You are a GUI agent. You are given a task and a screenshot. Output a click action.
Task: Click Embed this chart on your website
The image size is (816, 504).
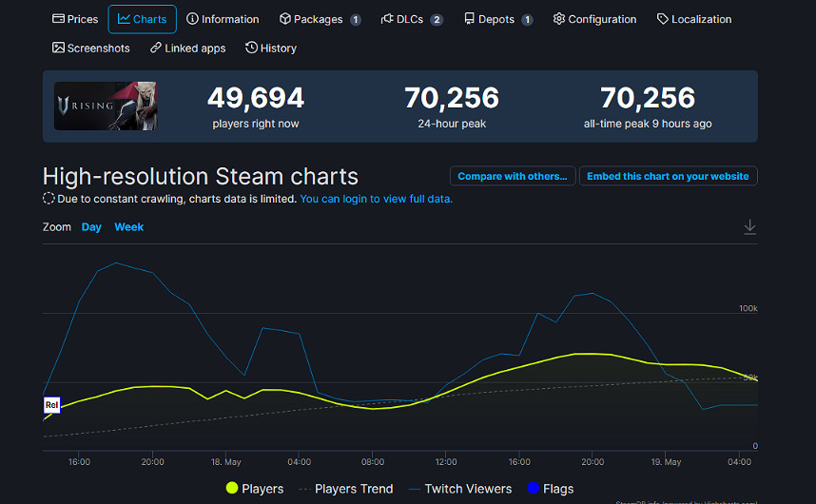coord(668,176)
